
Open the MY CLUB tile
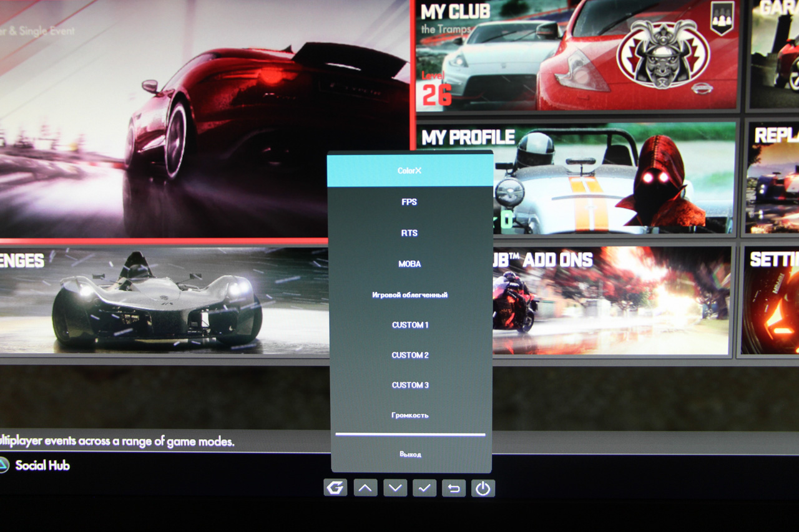tap(577, 56)
